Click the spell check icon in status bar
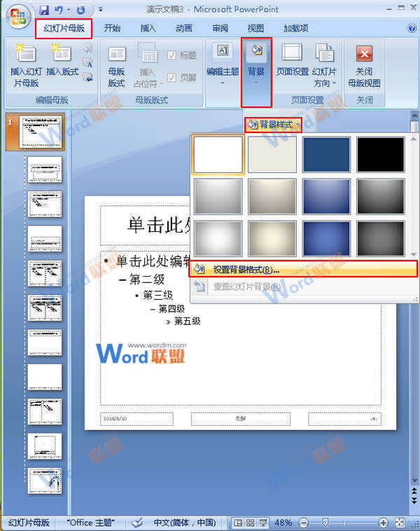 point(136,523)
